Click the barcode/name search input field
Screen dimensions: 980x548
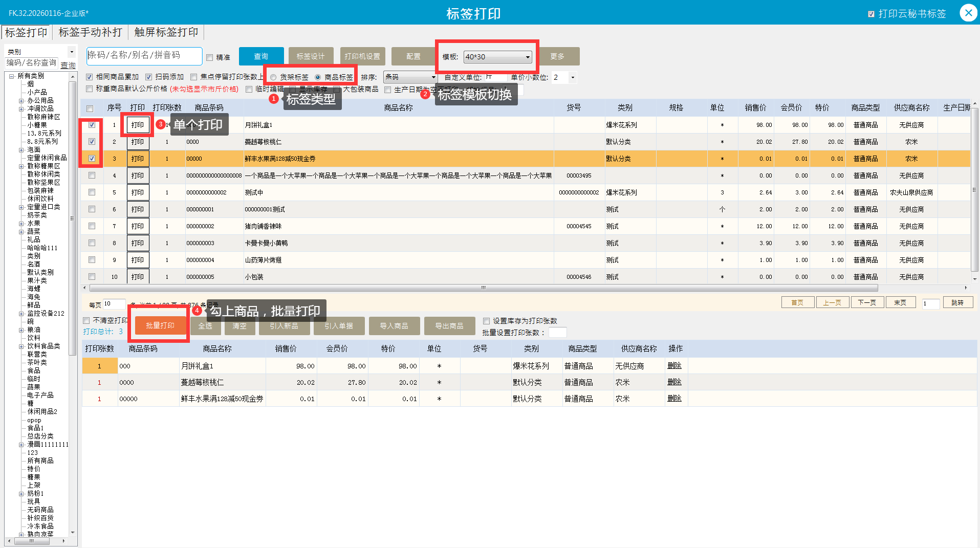coord(144,55)
